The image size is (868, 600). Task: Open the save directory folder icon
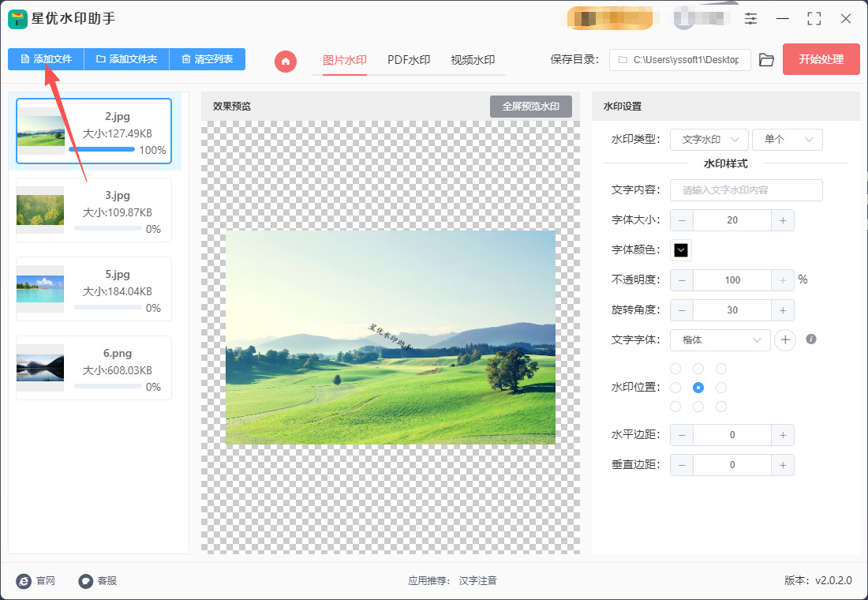point(766,60)
